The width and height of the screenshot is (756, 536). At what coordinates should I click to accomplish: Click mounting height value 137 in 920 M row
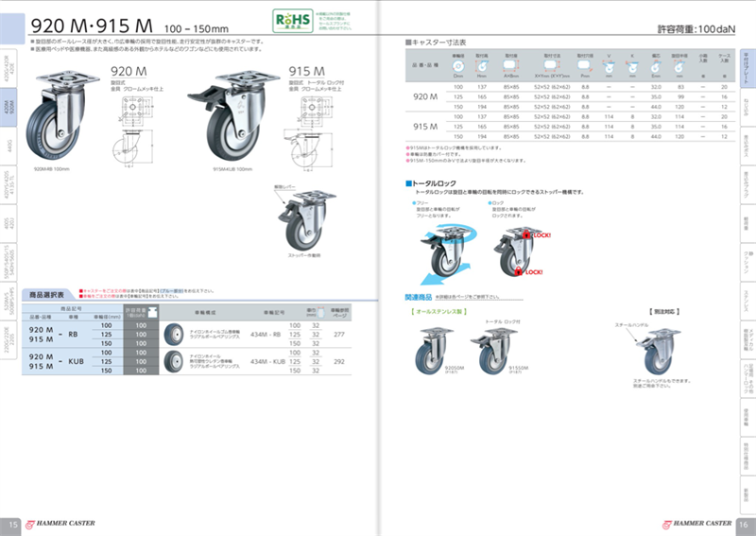(482, 87)
